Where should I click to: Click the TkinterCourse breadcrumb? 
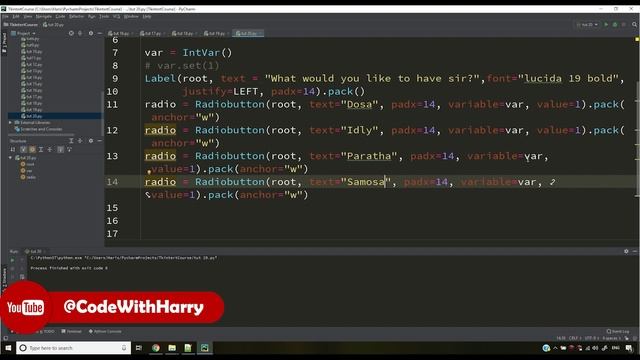[x=21, y=24]
